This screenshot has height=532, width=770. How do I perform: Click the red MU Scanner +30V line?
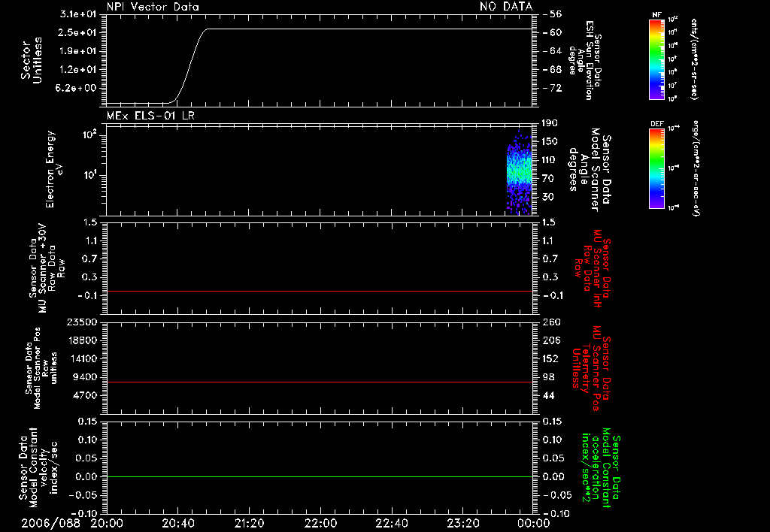[319, 291]
